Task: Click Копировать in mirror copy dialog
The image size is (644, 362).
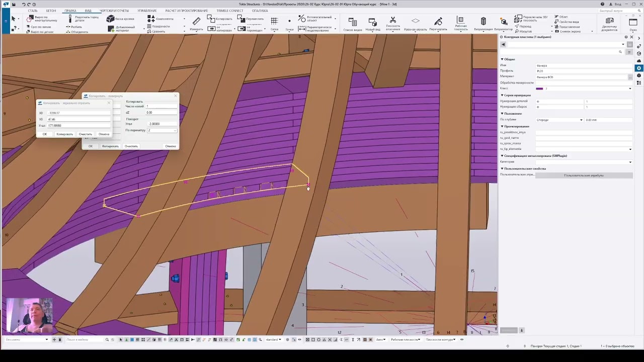Action: coord(64,134)
